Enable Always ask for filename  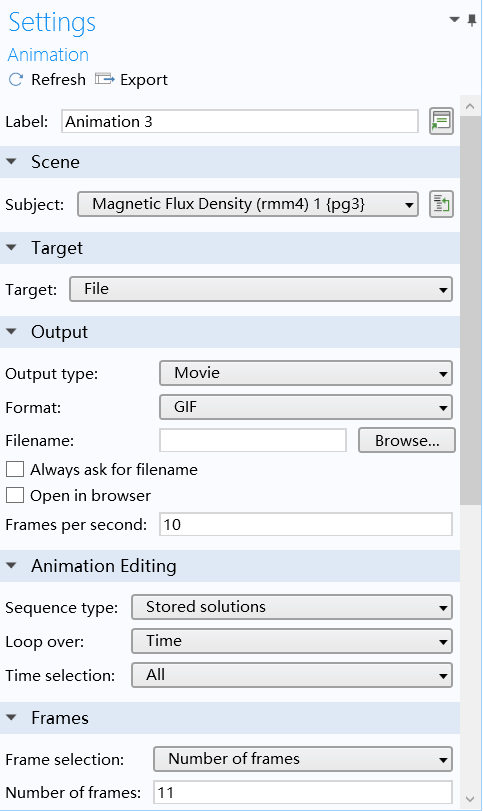click(14, 469)
